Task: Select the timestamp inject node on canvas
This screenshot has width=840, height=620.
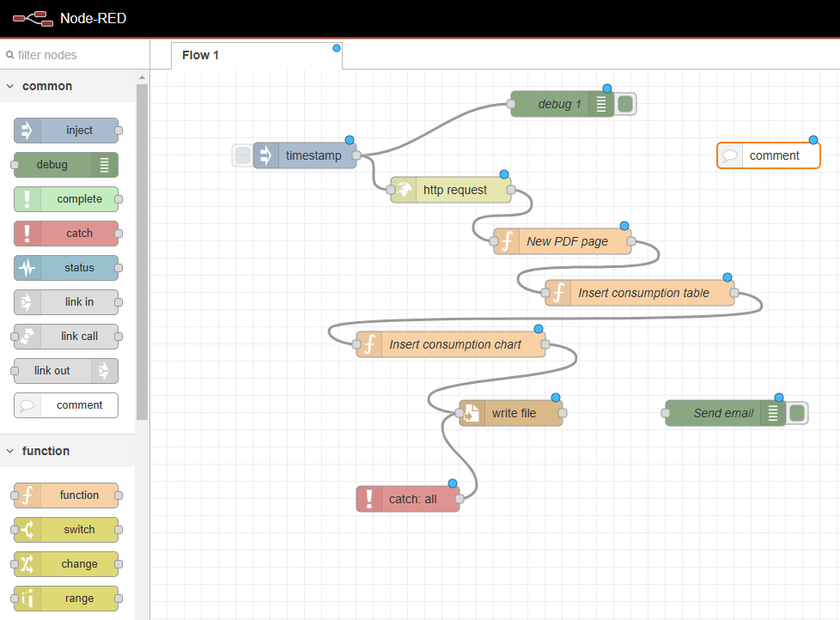Action: pyautogui.click(x=305, y=155)
